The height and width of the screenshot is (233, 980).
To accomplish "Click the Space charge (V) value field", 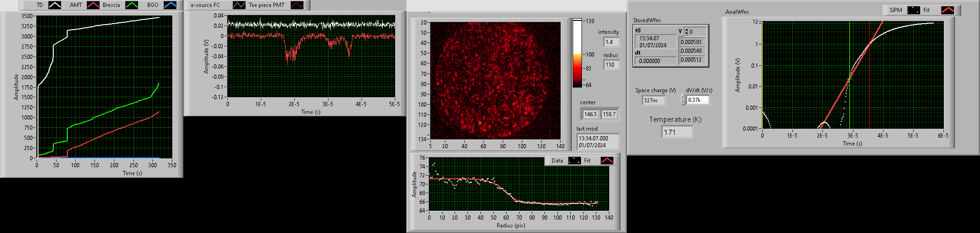I will click(654, 101).
